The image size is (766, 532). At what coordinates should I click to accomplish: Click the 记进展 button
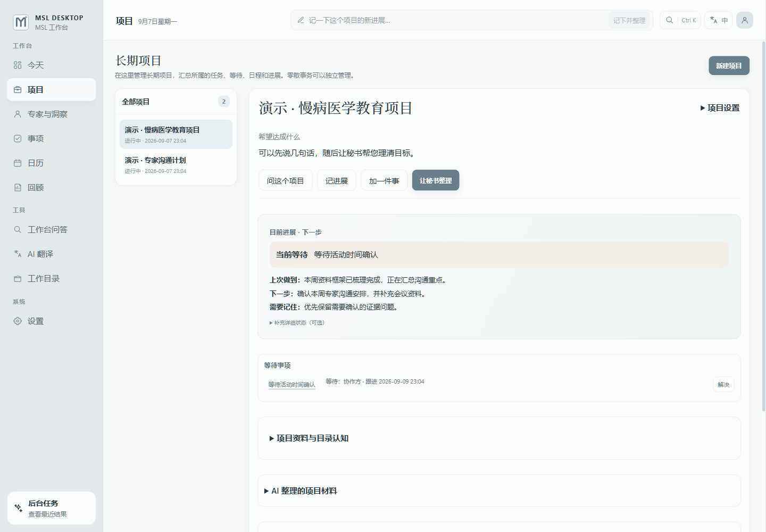coord(337,180)
